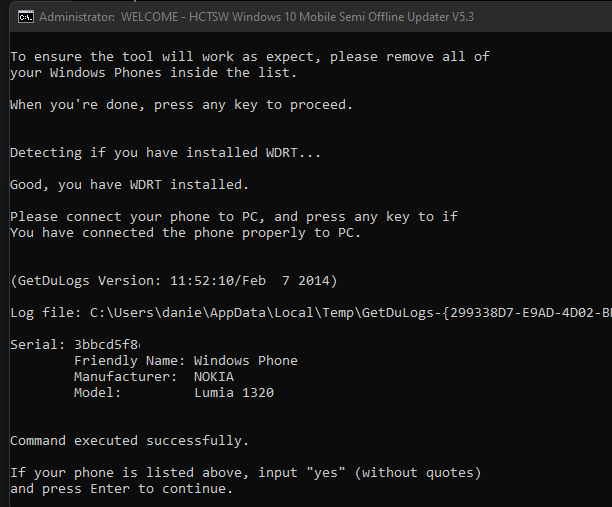Click the Manufacturer "NOKIA" value

pyautogui.click(x=214, y=377)
